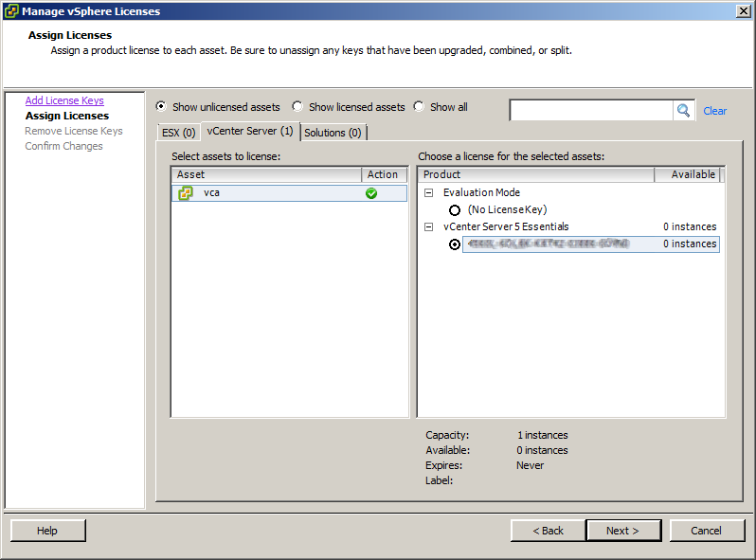This screenshot has width=756, height=560.
Task: Click the Help button
Action: [47, 531]
